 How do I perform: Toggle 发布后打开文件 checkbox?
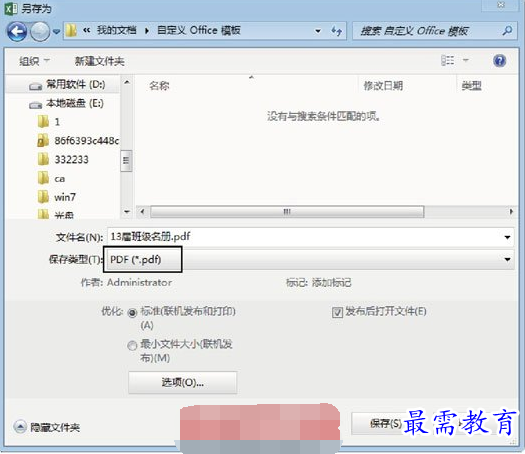click(x=337, y=312)
